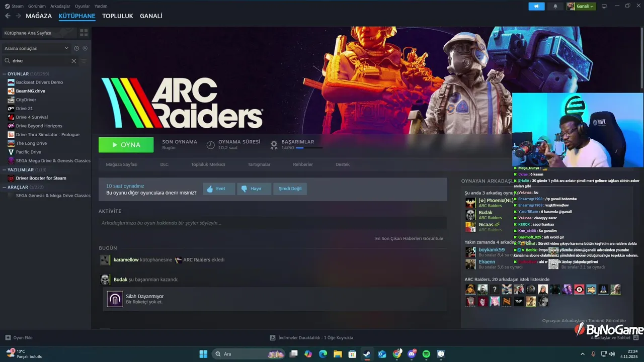Viewport: 644px width, 362px height.
Task: Open advanced search filter options icon
Action: point(84,61)
